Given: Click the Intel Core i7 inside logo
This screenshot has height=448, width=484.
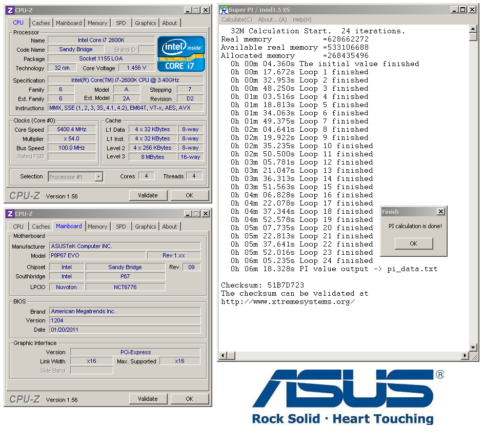Looking at the screenshot, I should tap(181, 54).
